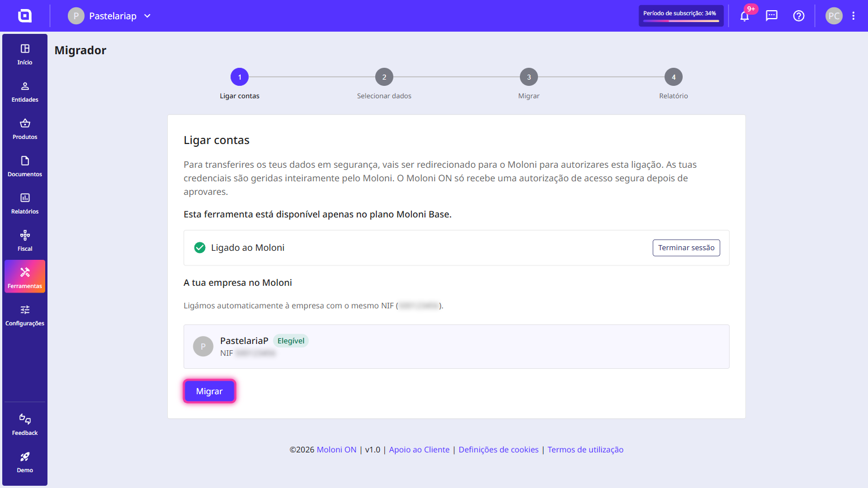Click the Ligar contas heading

click(x=216, y=140)
